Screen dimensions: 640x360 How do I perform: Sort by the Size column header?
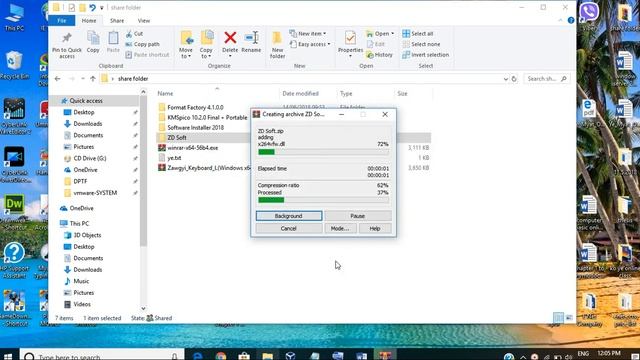(402, 93)
